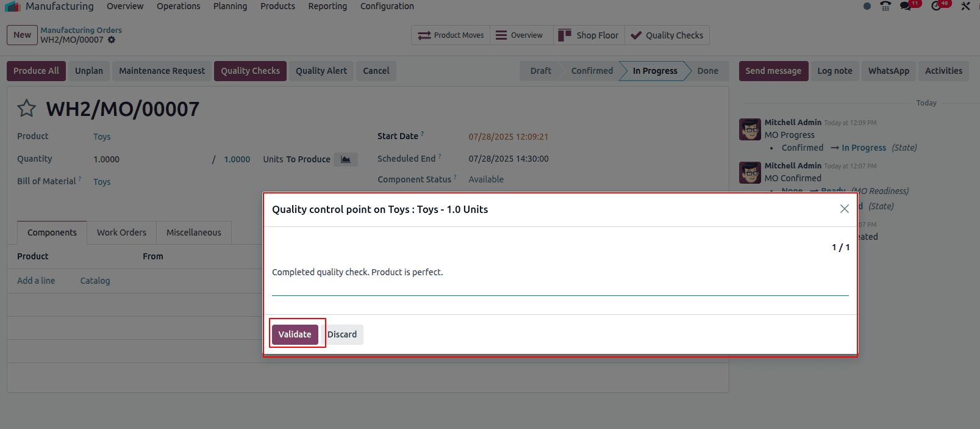Switch to the Miscellaneous tab
Image resolution: width=980 pixels, height=429 pixels.
tap(194, 233)
